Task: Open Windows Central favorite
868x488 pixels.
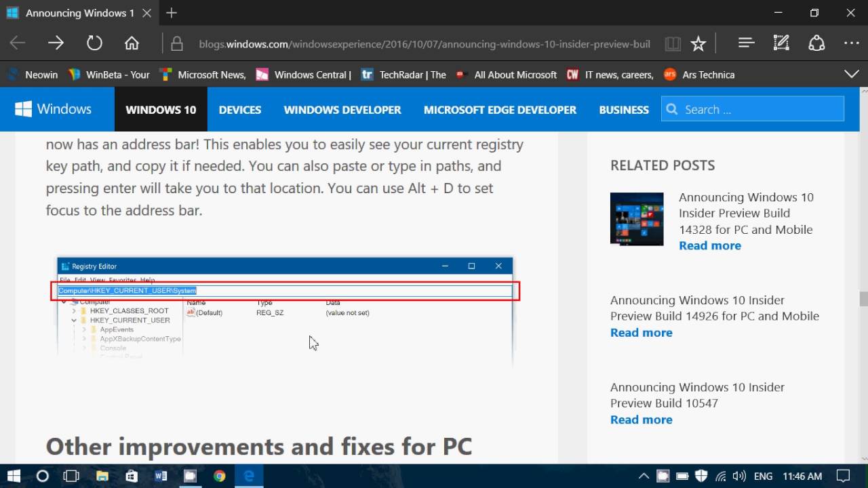Action: coord(303,75)
